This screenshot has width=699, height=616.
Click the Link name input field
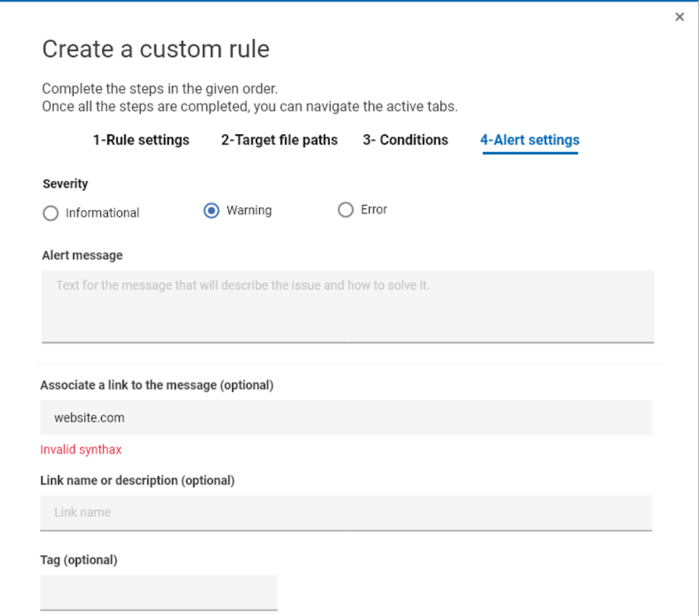(x=346, y=513)
